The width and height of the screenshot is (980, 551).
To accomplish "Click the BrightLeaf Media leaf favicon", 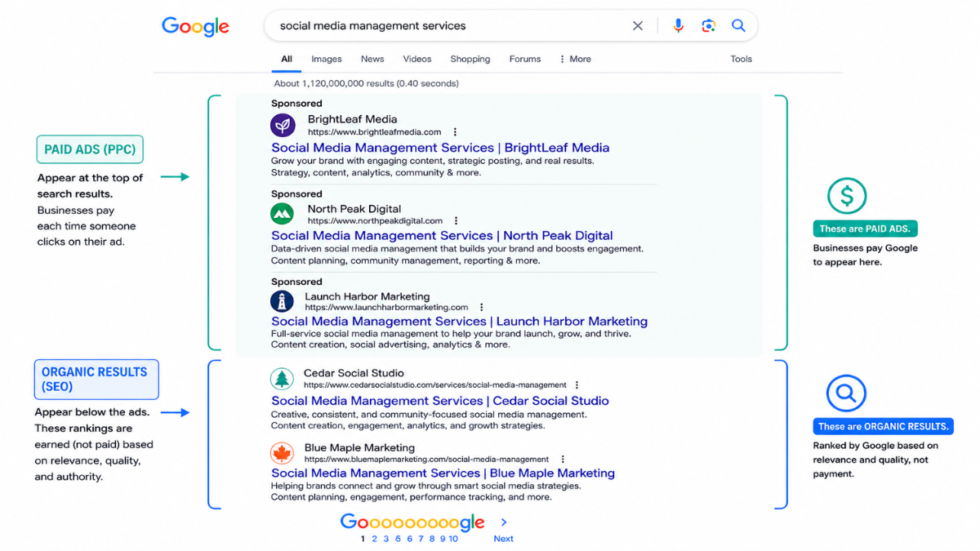I will click(283, 125).
